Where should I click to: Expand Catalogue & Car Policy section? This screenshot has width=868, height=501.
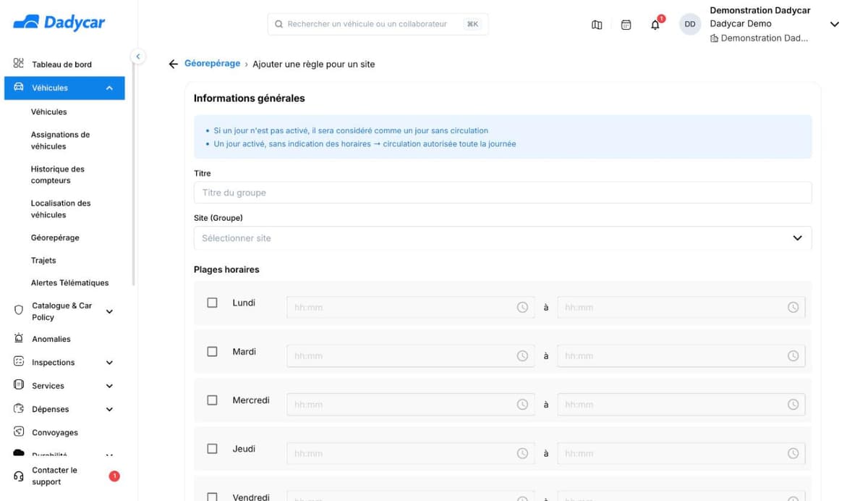coord(109,311)
